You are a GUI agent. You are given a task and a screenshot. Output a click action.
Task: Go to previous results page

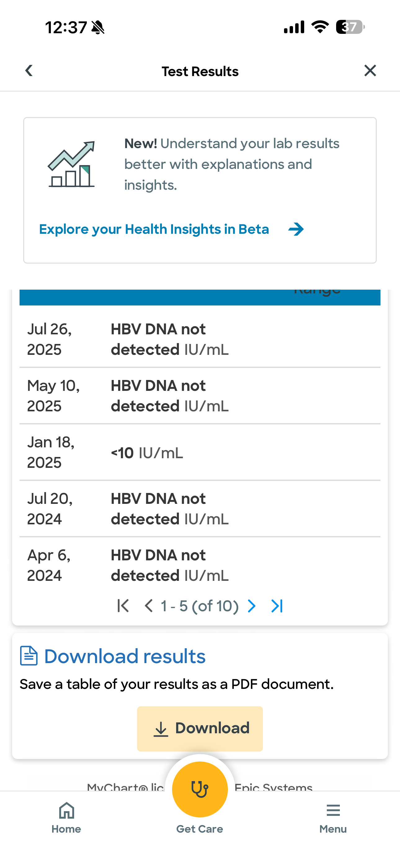click(149, 606)
